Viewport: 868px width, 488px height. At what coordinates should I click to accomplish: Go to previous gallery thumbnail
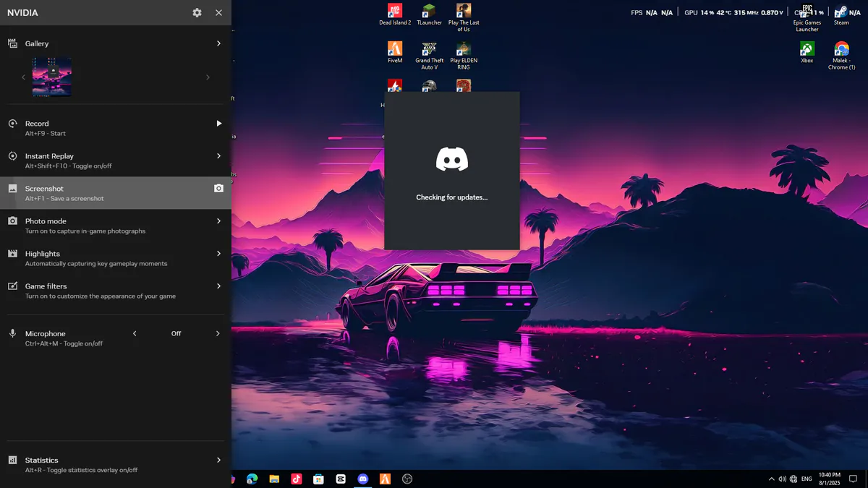[23, 77]
